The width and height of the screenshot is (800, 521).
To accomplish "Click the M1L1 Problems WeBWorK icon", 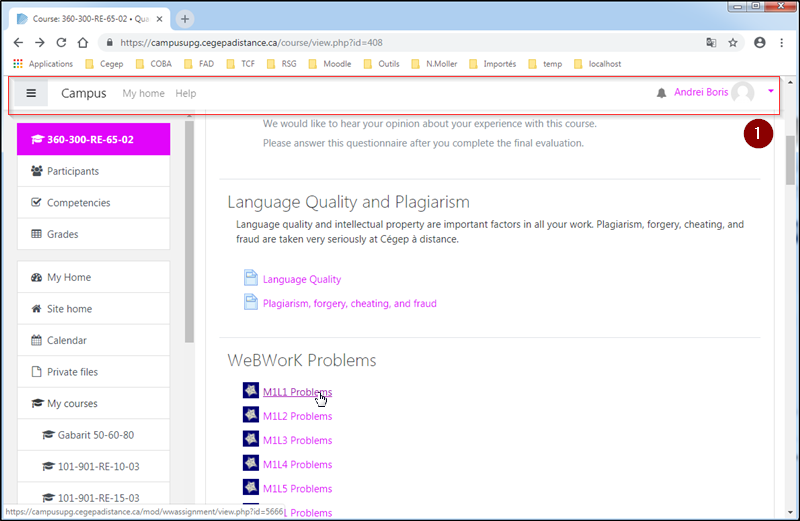I will 251,391.
